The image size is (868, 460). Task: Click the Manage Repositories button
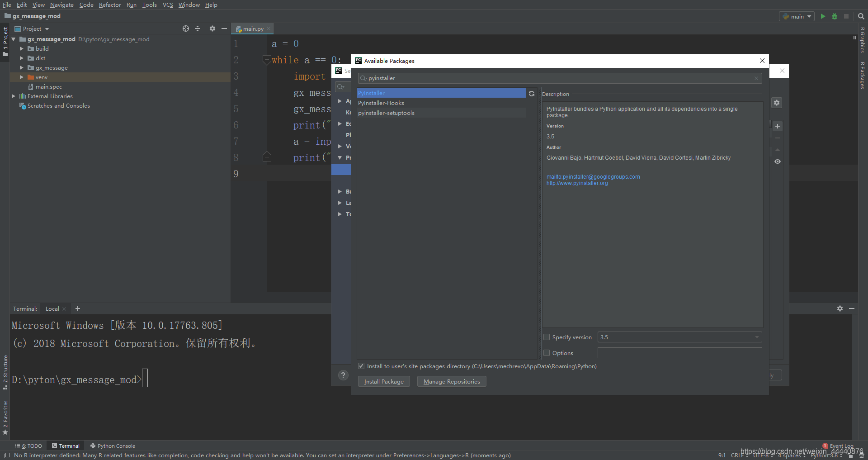click(x=452, y=382)
